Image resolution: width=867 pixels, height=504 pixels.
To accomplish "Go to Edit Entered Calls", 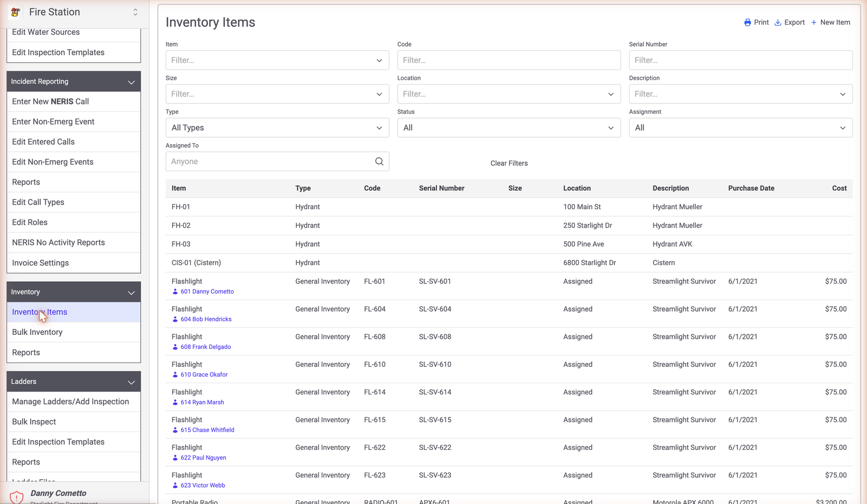I will [74, 141].
